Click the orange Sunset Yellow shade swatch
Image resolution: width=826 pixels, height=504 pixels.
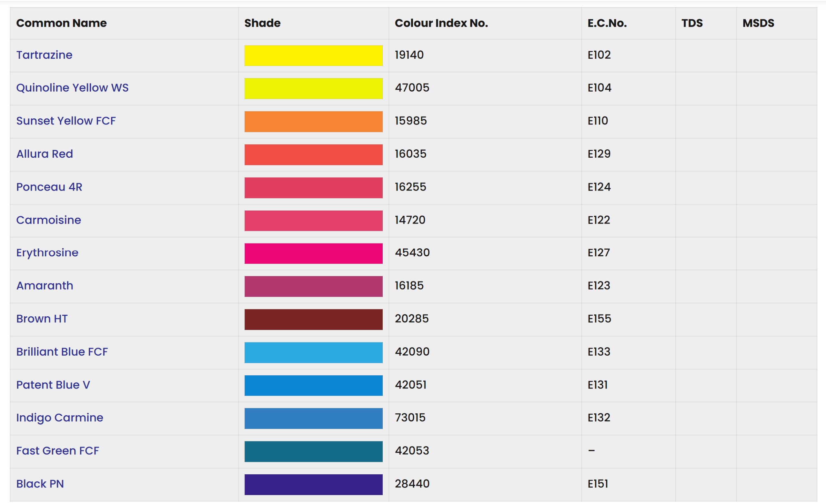(x=313, y=122)
